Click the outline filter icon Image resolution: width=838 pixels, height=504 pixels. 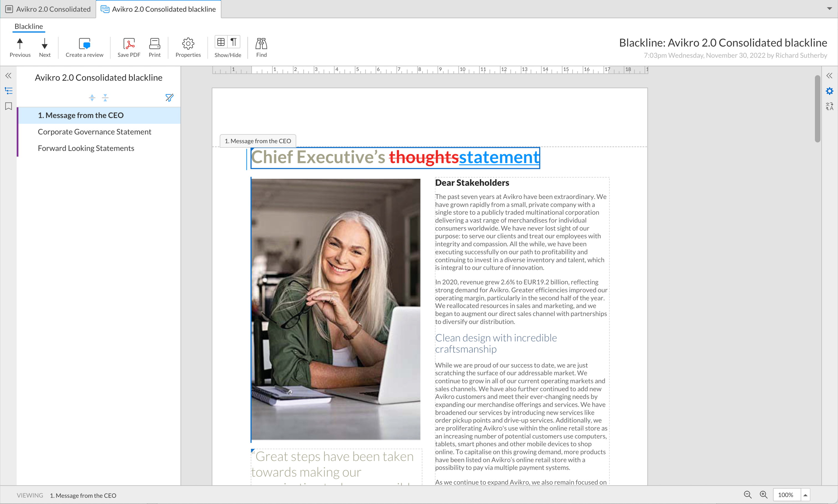pos(169,98)
